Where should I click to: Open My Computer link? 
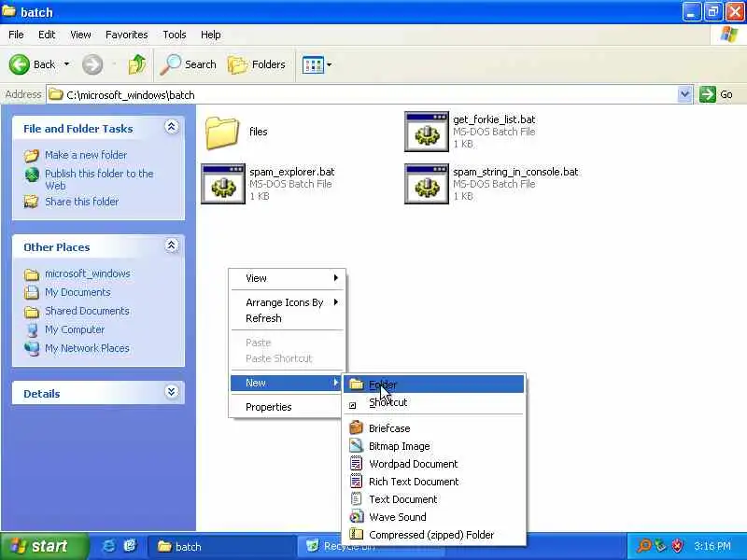pyautogui.click(x=75, y=329)
